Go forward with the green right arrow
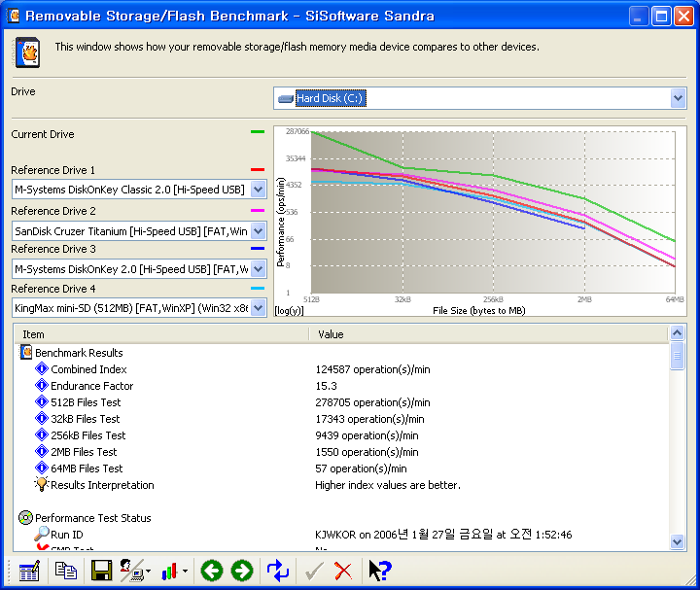 click(242, 571)
